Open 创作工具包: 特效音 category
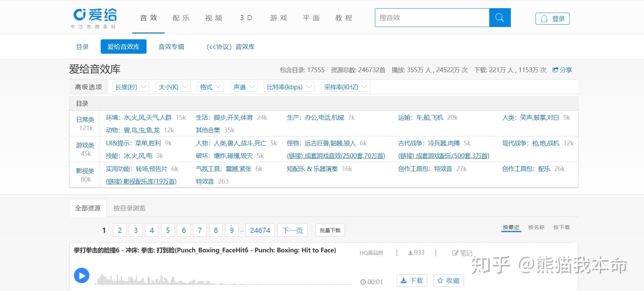This screenshot has width=644, height=291. tap(425, 169)
